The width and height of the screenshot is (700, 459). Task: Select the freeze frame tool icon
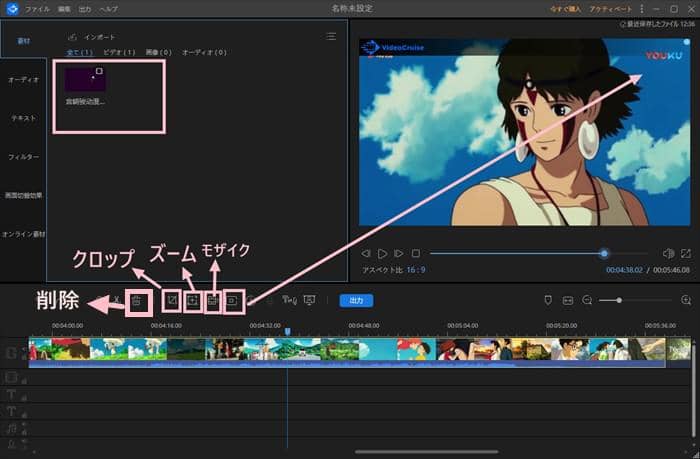tap(232, 300)
